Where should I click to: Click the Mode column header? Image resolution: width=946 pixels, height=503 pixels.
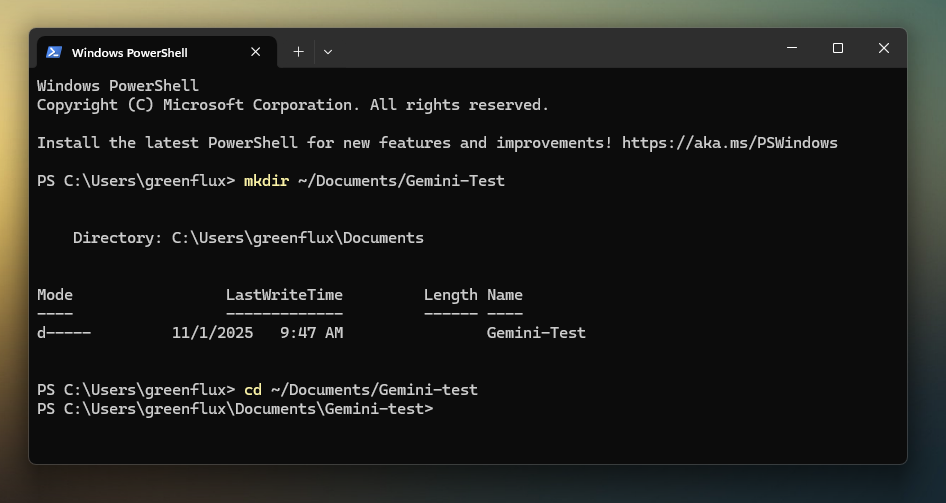pos(55,295)
